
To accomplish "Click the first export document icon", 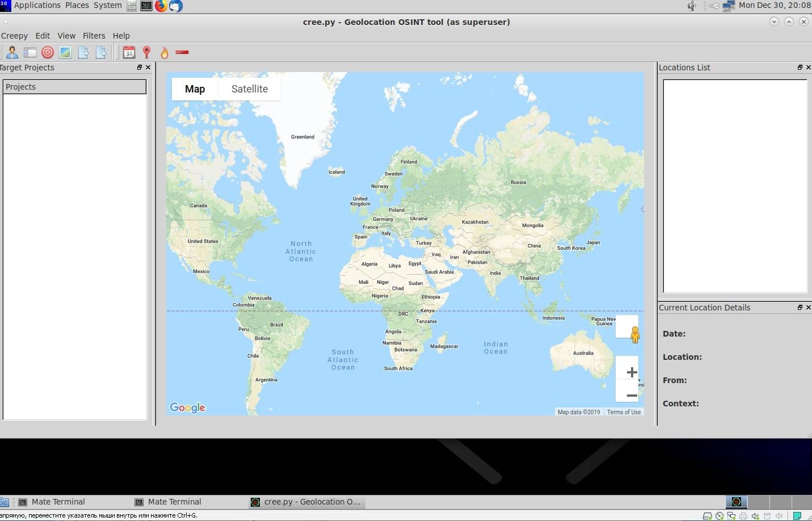I will click(x=83, y=52).
